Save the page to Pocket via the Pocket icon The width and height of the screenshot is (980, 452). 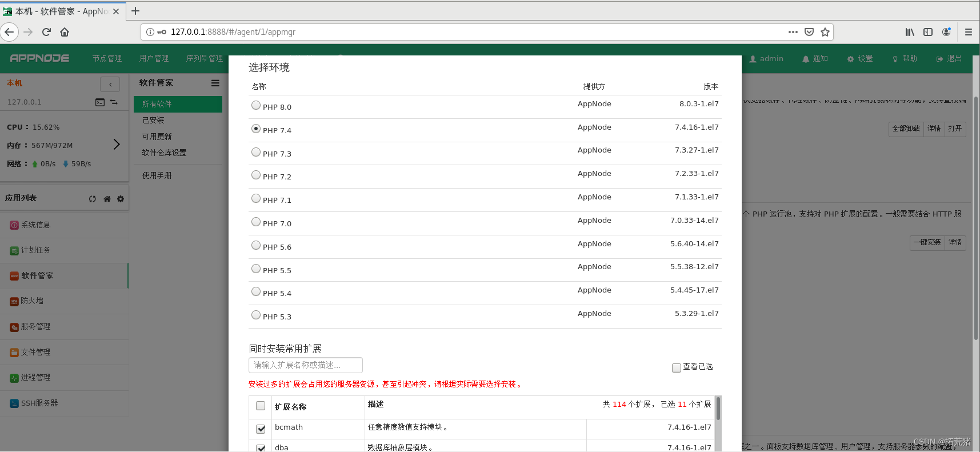(x=809, y=32)
